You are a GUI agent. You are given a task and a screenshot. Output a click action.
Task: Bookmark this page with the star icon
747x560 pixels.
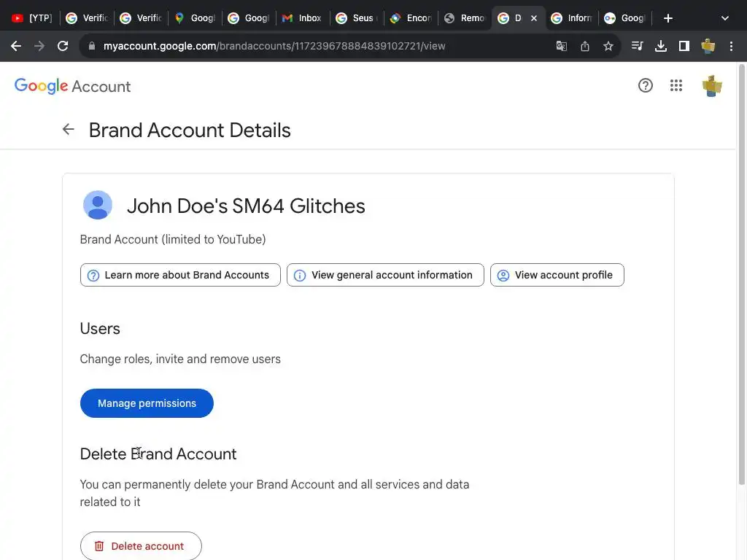[x=608, y=46]
